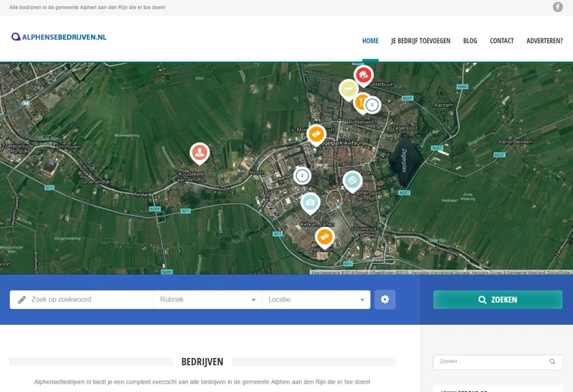Open the Facebook page icon
The height and width of the screenshot is (392, 573).
[x=558, y=7]
